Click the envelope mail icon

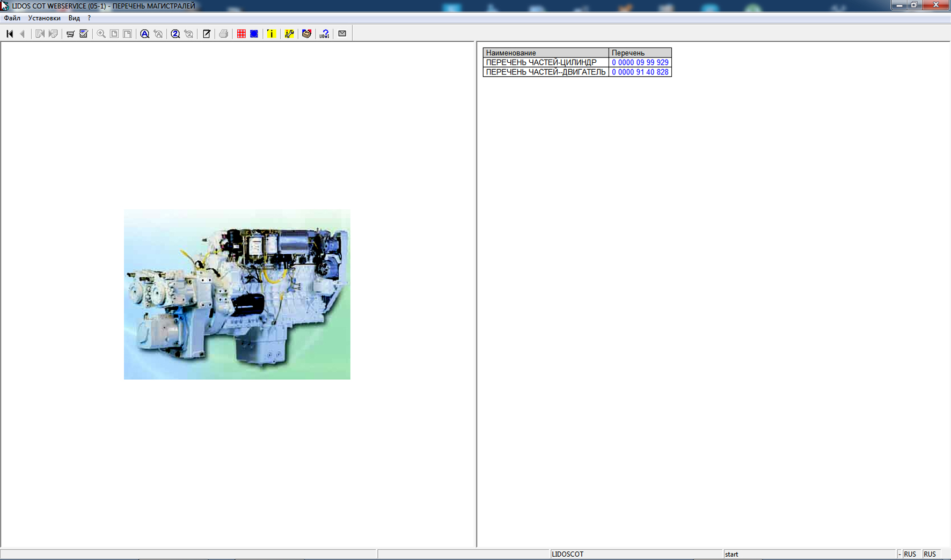(342, 34)
